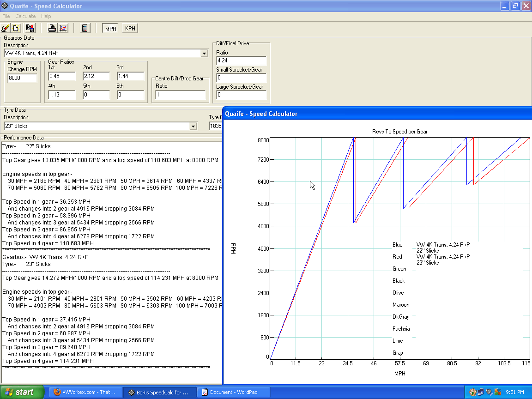Viewport: 532px width, 399px height.
Task: Open the Help menu
Action: pyautogui.click(x=46, y=16)
